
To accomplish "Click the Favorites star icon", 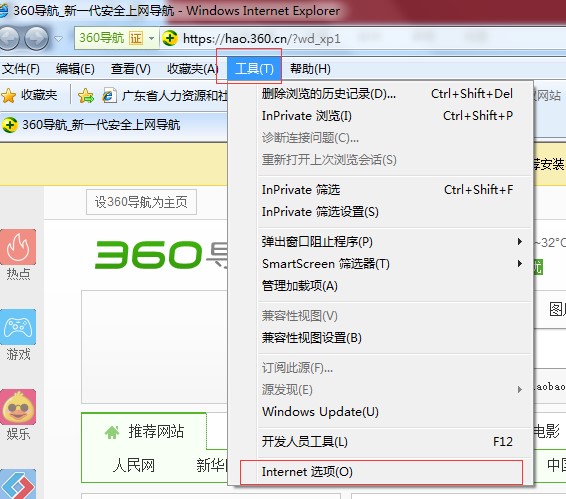I will tap(8, 96).
